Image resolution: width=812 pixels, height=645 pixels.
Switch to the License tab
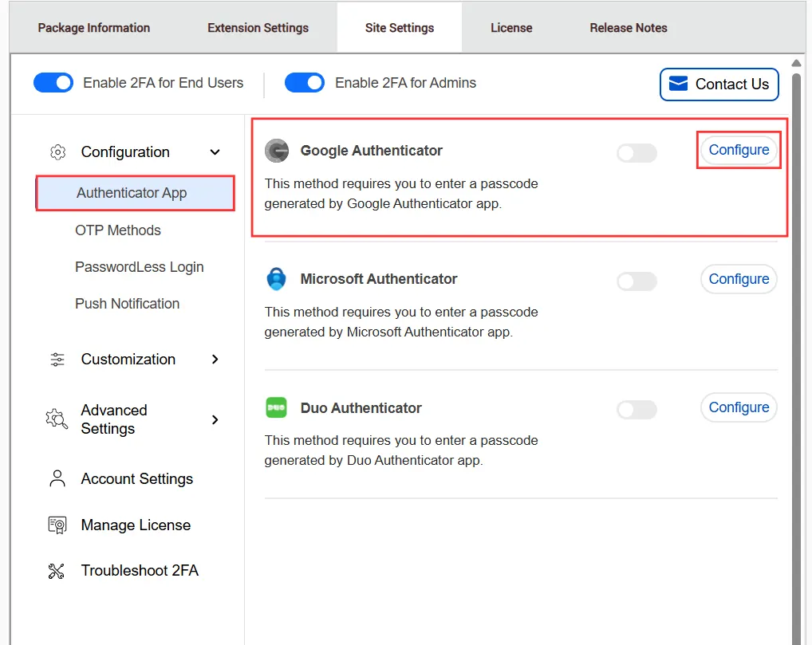point(511,27)
